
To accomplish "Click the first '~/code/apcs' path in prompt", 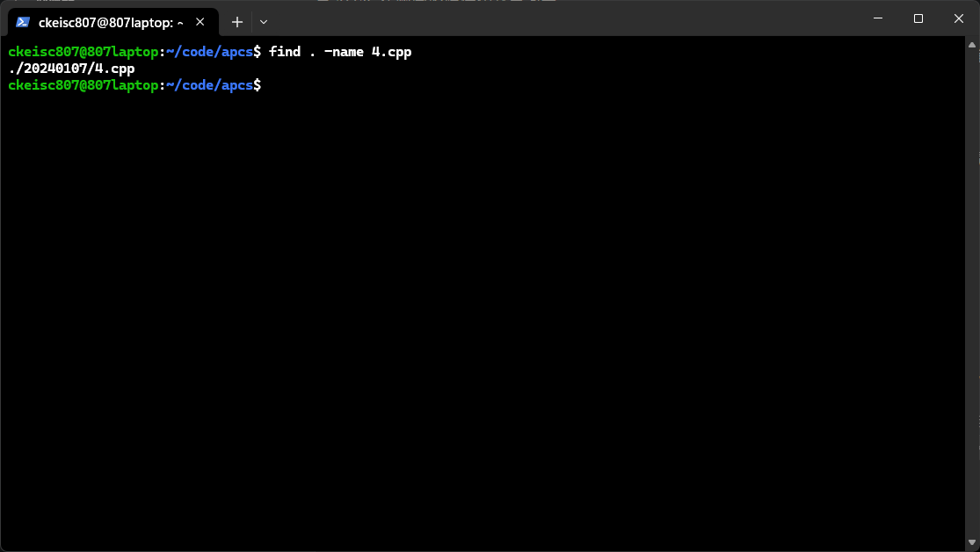I will pos(209,52).
